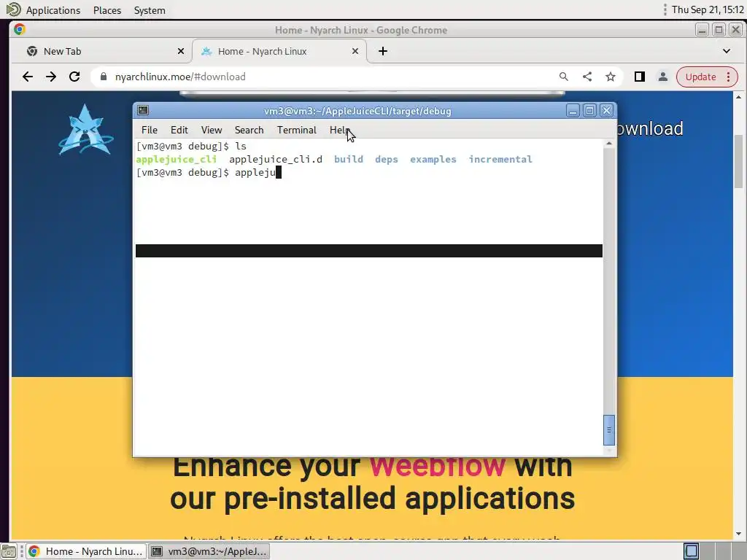The height and width of the screenshot is (560, 747).
Task: Bookmark this tab with star icon
Action: tap(611, 77)
